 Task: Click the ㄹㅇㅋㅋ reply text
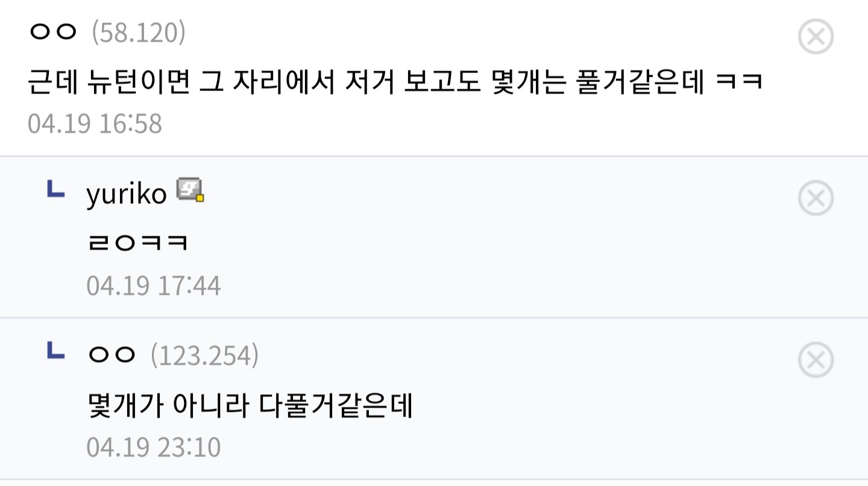click(x=137, y=243)
